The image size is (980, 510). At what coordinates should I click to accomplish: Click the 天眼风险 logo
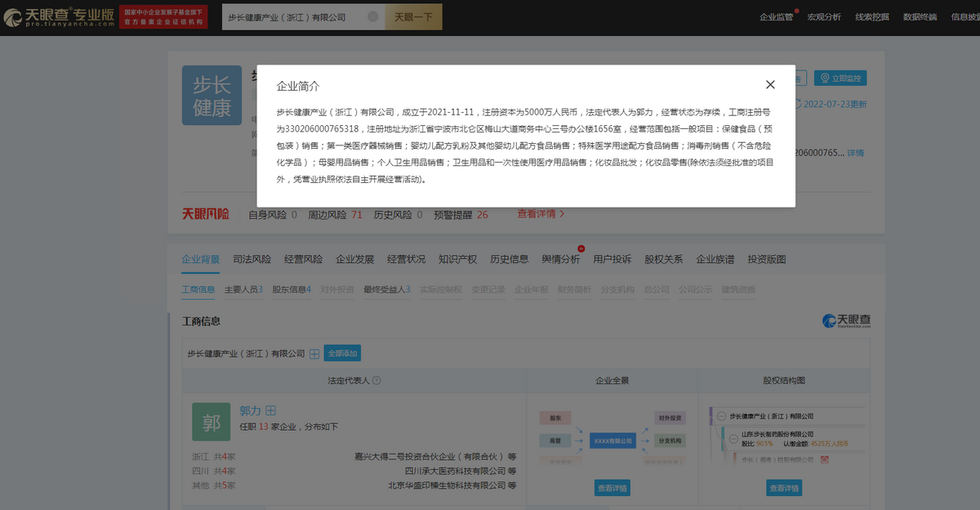(205, 214)
